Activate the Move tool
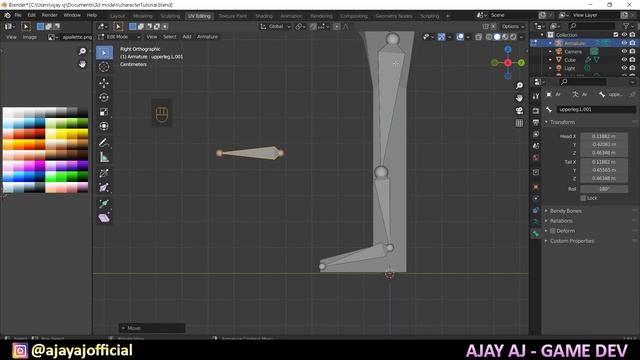 pyautogui.click(x=104, y=83)
